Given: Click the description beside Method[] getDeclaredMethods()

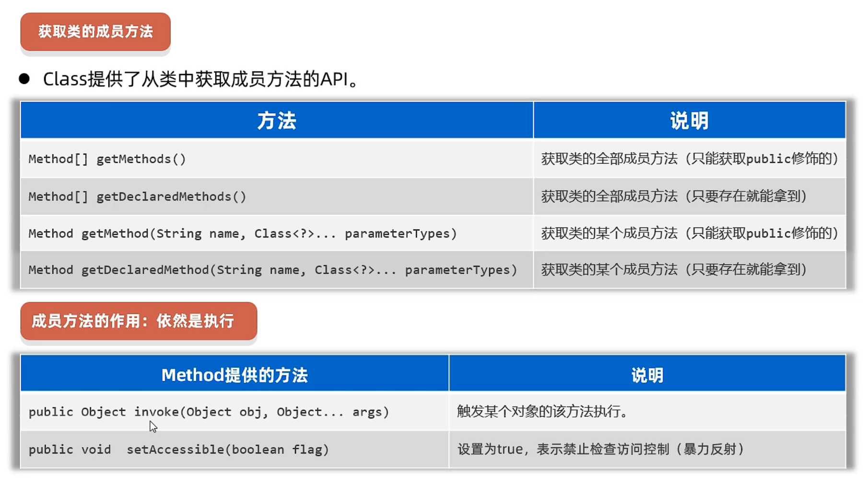Looking at the screenshot, I should pyautogui.click(x=690, y=196).
